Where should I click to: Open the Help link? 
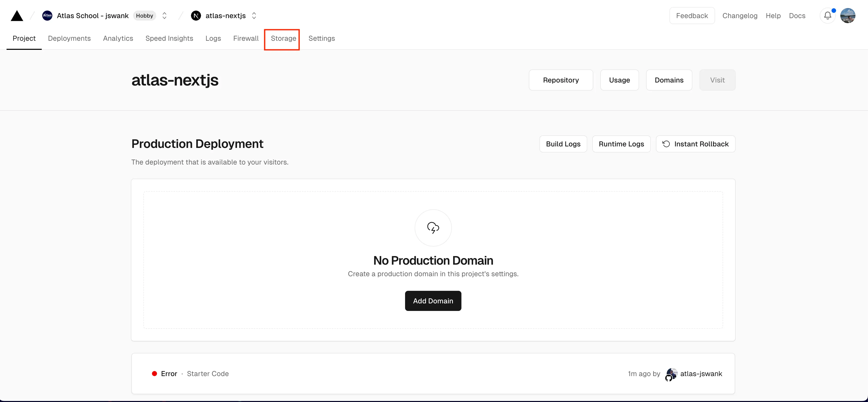tap(773, 16)
